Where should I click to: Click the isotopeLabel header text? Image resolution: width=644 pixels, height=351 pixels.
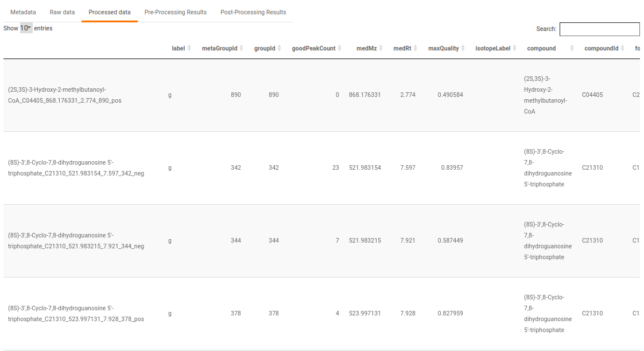[493, 48]
